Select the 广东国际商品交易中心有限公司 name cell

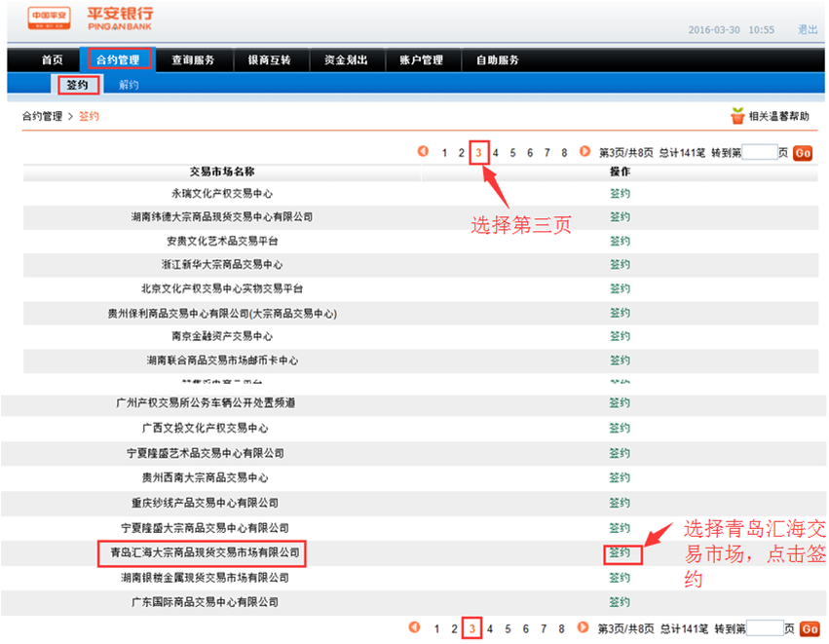tap(205, 602)
